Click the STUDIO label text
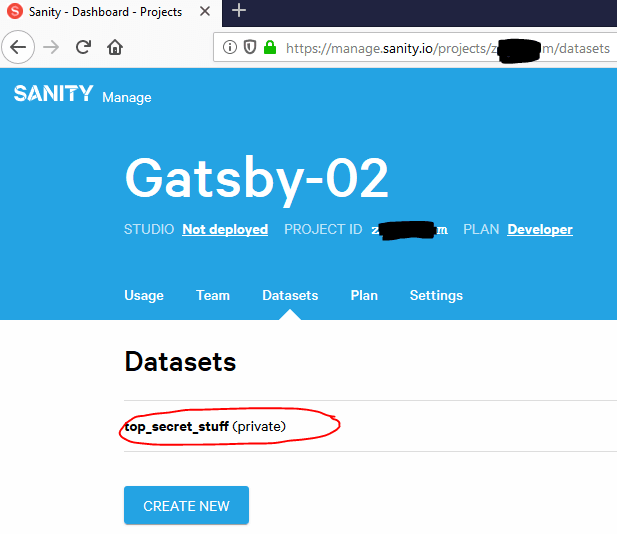Viewport: 617px width, 534px height. (x=149, y=229)
